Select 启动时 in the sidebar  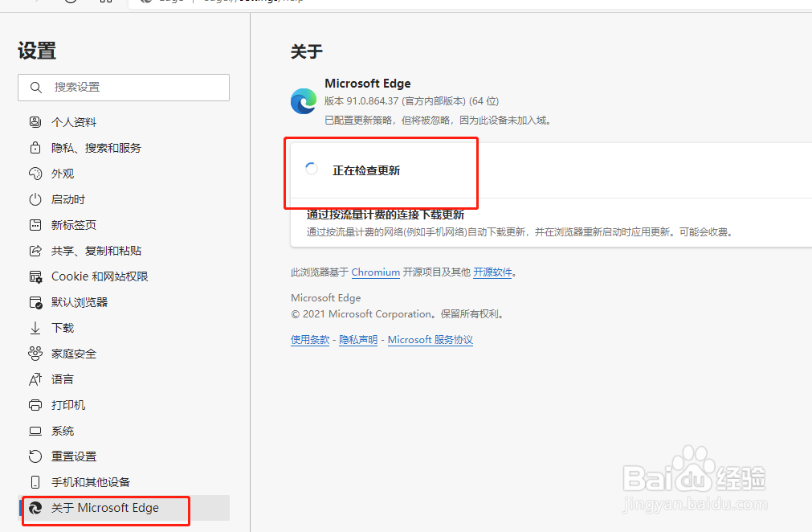pyautogui.click(x=124, y=199)
